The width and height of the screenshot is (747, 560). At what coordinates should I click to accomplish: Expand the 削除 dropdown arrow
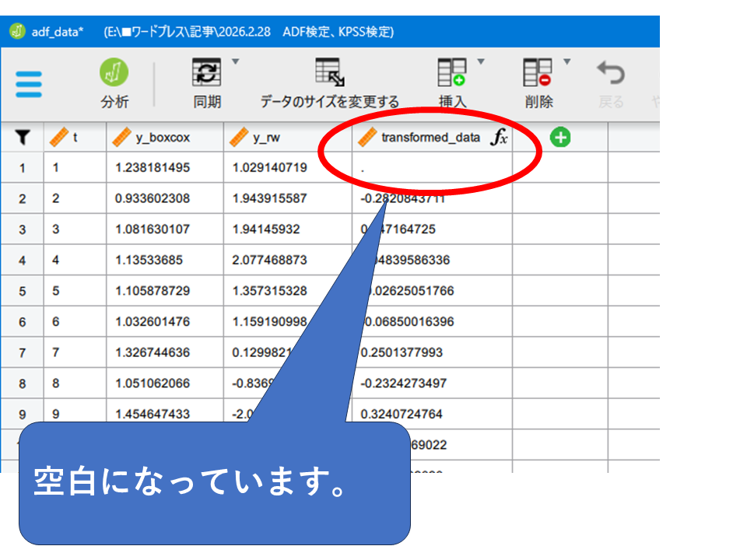[566, 61]
